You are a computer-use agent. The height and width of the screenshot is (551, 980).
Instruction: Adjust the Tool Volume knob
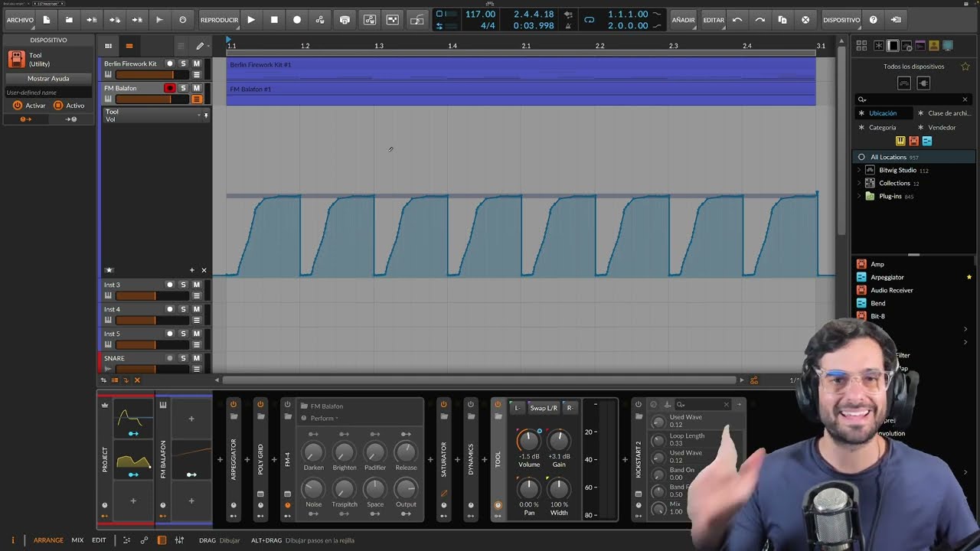pyautogui.click(x=528, y=440)
